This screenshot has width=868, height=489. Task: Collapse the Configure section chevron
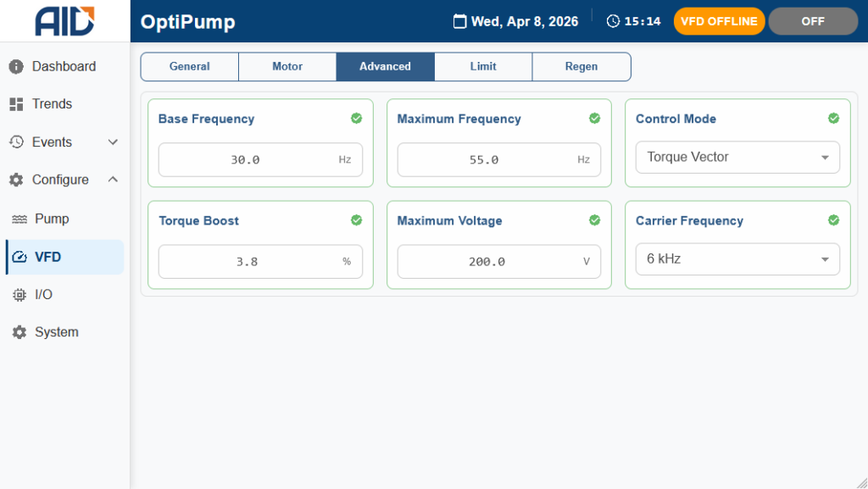click(x=113, y=180)
